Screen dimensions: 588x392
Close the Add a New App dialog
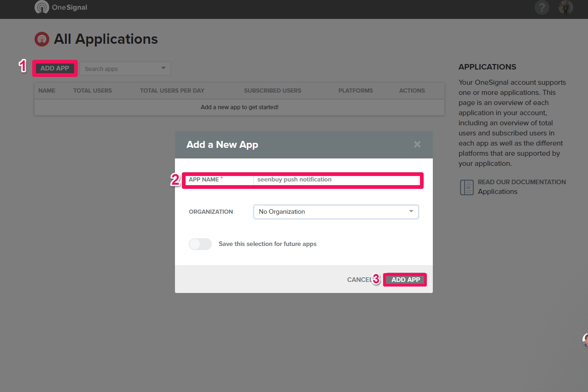point(417,144)
